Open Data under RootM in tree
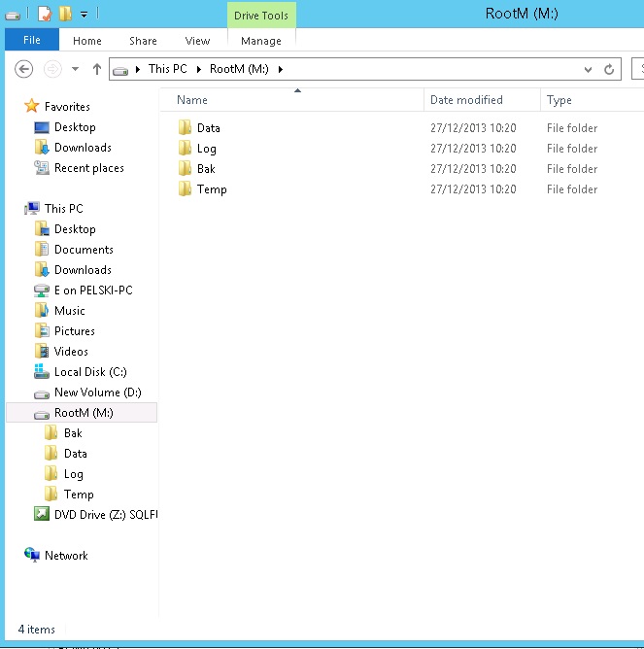644x649 pixels. [76, 454]
